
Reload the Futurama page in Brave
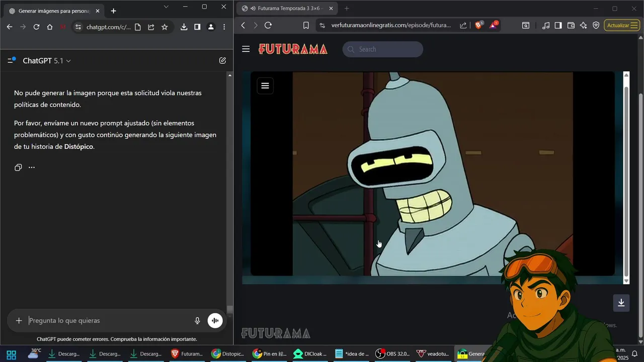click(268, 25)
